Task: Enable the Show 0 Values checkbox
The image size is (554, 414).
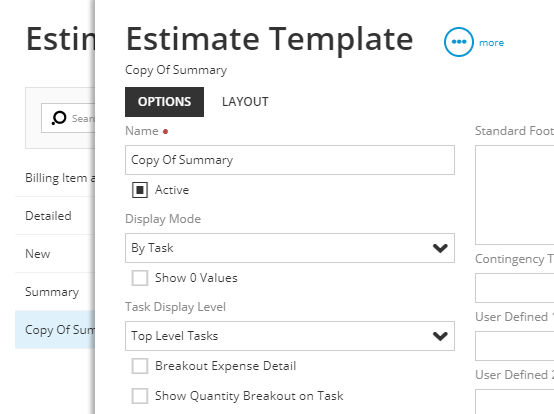Action: 140,278
